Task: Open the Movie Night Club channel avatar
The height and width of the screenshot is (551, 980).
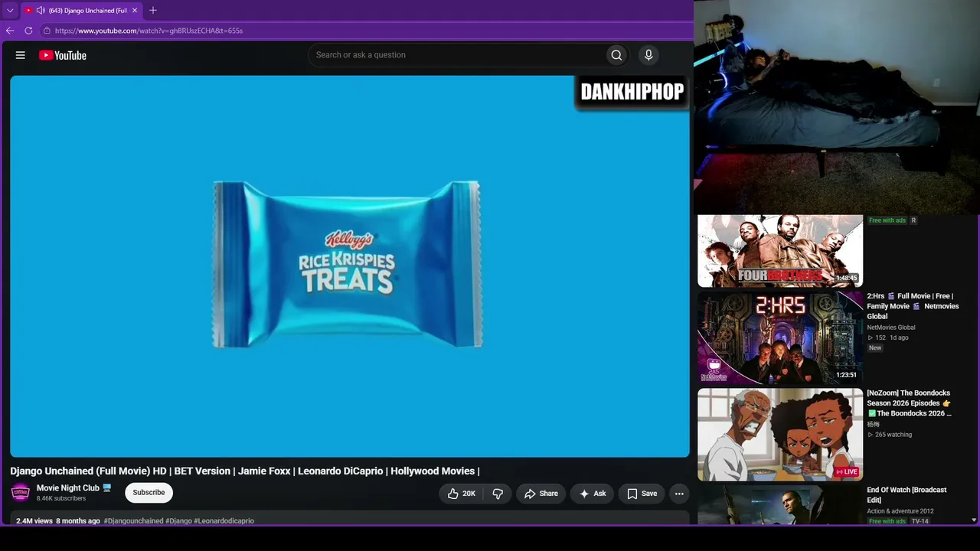Action: click(x=21, y=492)
